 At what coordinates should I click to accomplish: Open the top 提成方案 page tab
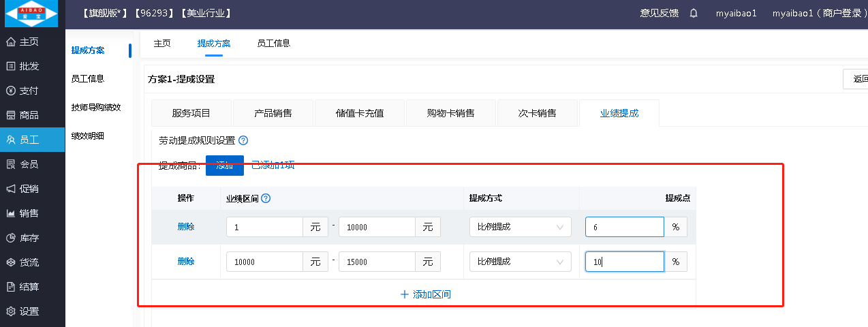214,43
